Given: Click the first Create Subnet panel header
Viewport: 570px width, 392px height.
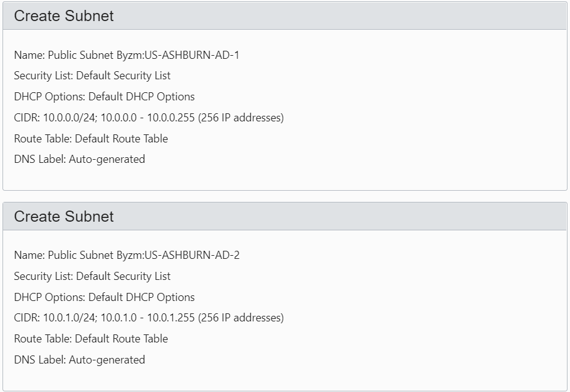Looking at the screenshot, I should tap(284, 15).
